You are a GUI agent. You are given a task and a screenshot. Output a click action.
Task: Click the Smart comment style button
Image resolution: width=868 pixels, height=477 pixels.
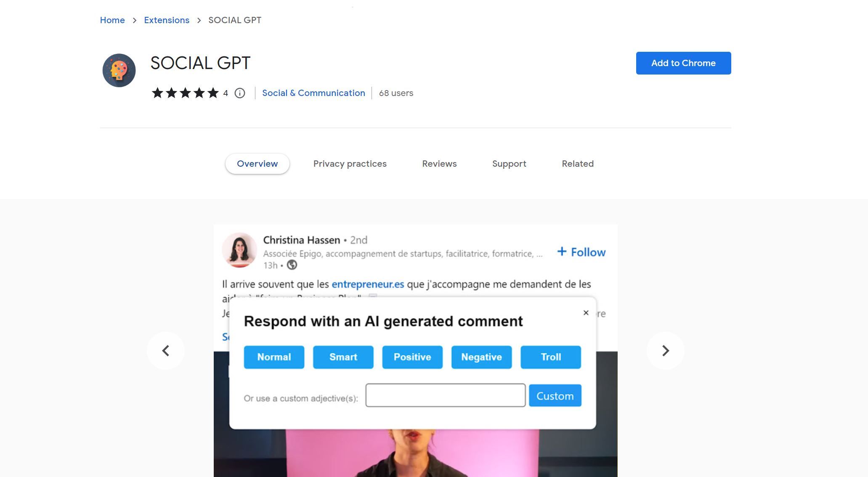click(x=343, y=357)
